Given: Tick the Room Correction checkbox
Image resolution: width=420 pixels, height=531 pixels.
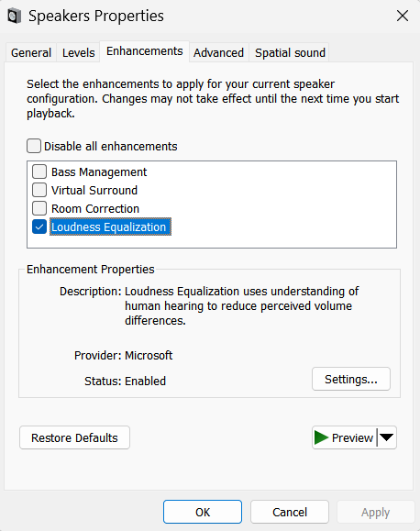Looking at the screenshot, I should coord(39,208).
